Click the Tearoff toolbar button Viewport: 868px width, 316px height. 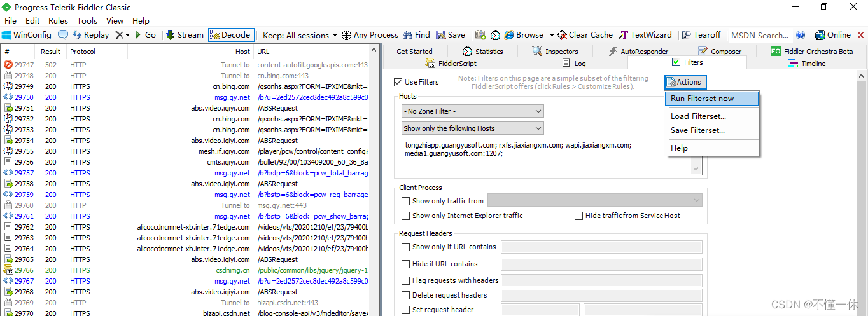701,35
